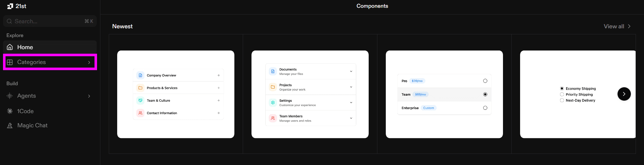The image size is (644, 165).
Task: Expand the Categories submenu chevron
Action: (x=89, y=62)
